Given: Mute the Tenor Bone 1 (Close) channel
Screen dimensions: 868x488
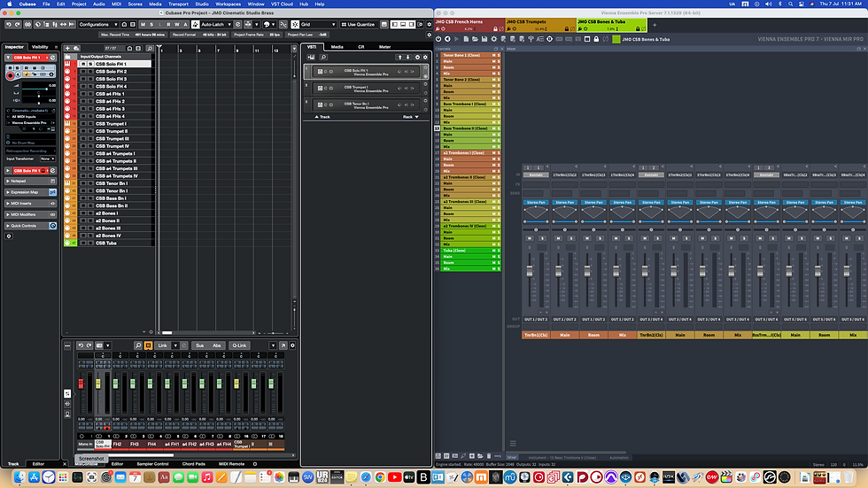Looking at the screenshot, I should click(x=494, y=55).
